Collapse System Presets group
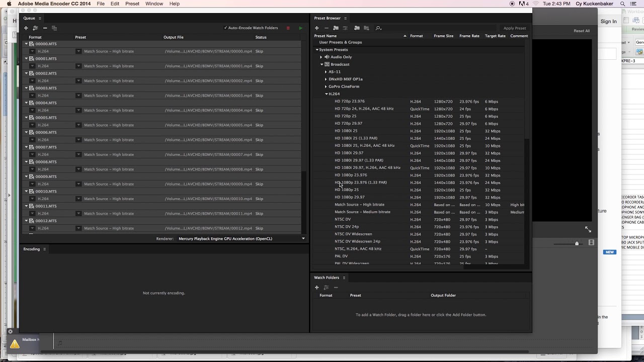Viewport: 644px width, 362px height. tap(317, 50)
